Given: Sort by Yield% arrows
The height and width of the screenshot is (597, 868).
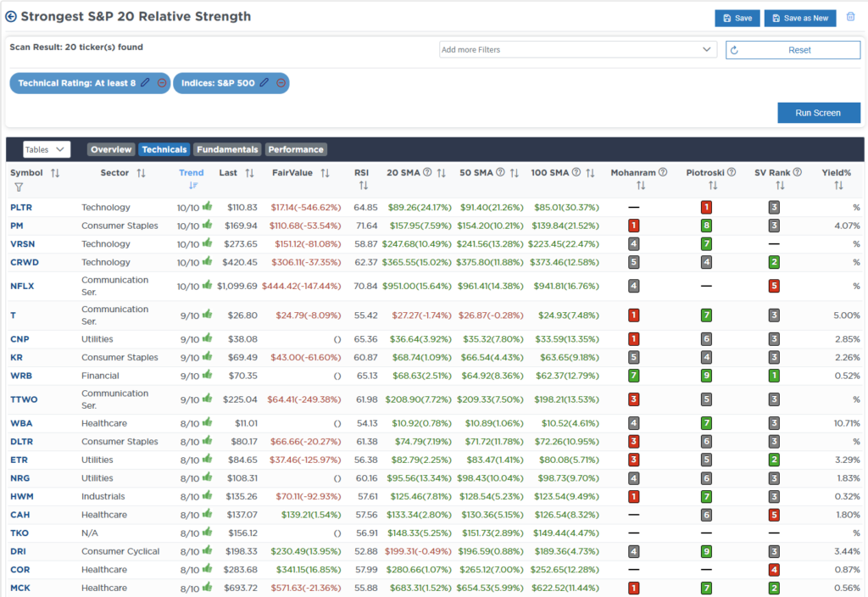Looking at the screenshot, I should (838, 186).
